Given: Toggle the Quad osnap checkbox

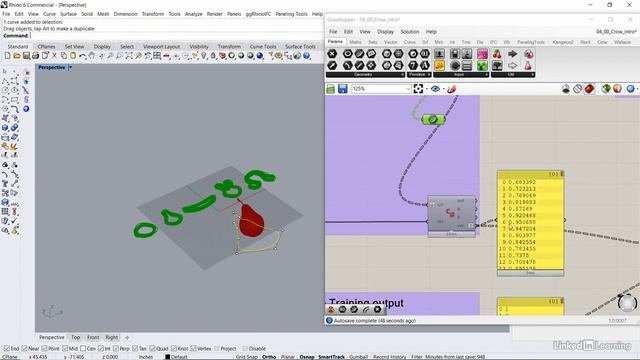Looking at the screenshot, I should point(152,349).
